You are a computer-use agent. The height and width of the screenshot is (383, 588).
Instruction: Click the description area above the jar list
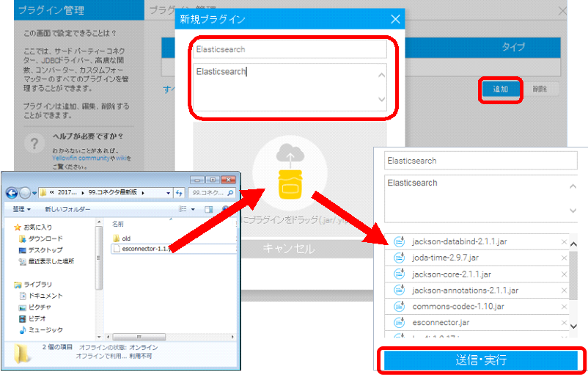[x=481, y=199]
